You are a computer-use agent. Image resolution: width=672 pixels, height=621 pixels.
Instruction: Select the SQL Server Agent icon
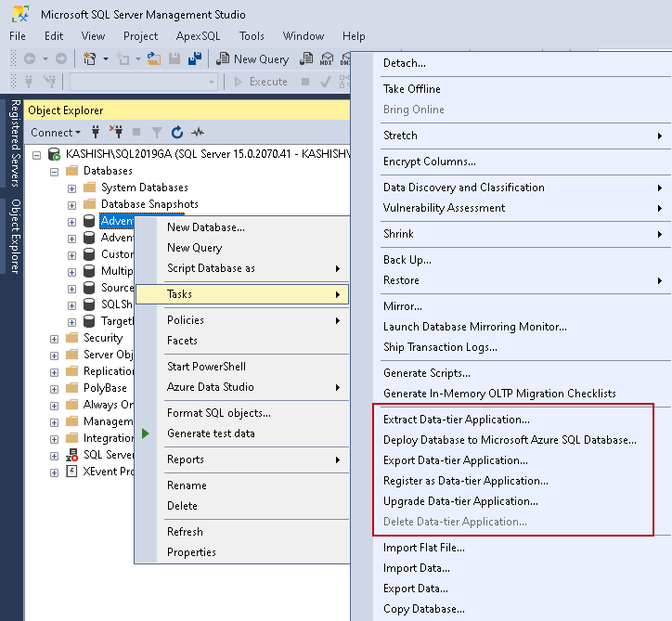click(x=71, y=454)
